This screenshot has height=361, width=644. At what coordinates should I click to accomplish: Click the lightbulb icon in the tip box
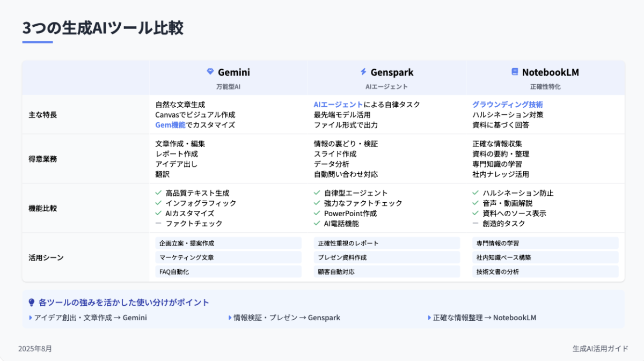click(x=31, y=303)
